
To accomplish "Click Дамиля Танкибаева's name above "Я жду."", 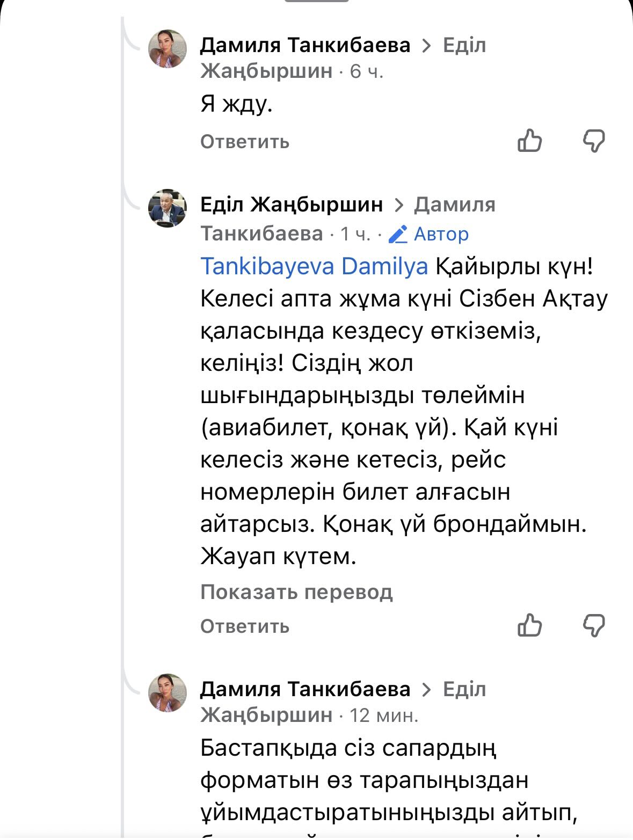I will (x=305, y=46).
